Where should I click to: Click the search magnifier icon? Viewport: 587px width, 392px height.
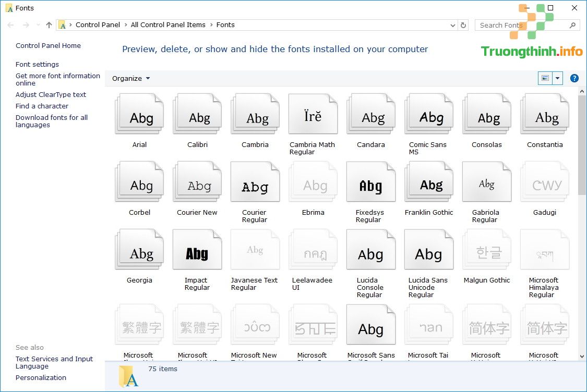click(x=572, y=25)
